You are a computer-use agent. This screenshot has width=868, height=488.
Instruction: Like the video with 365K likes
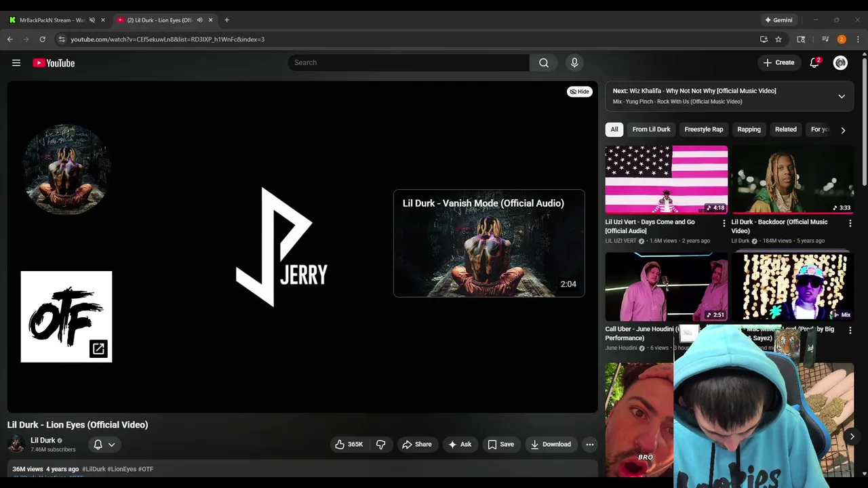pyautogui.click(x=349, y=445)
